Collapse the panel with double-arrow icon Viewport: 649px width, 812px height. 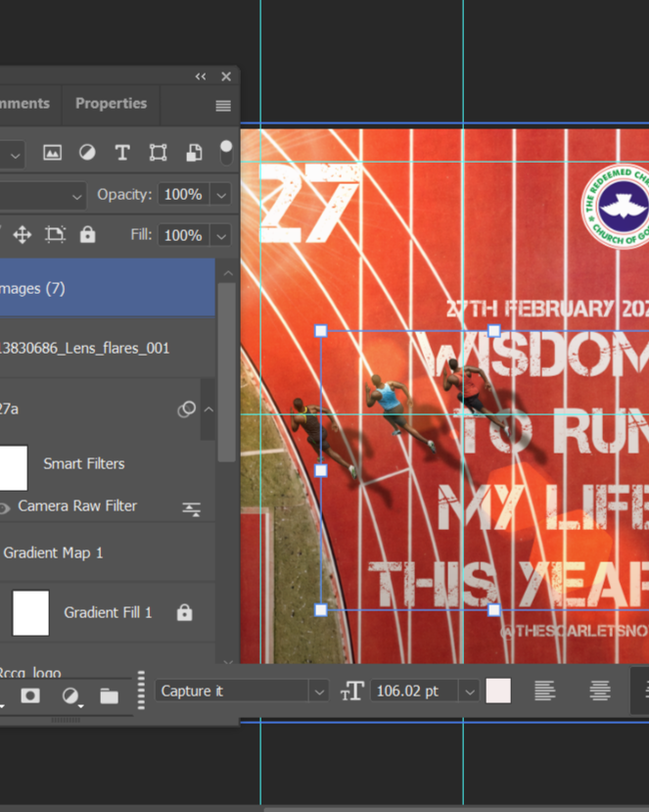point(201,76)
